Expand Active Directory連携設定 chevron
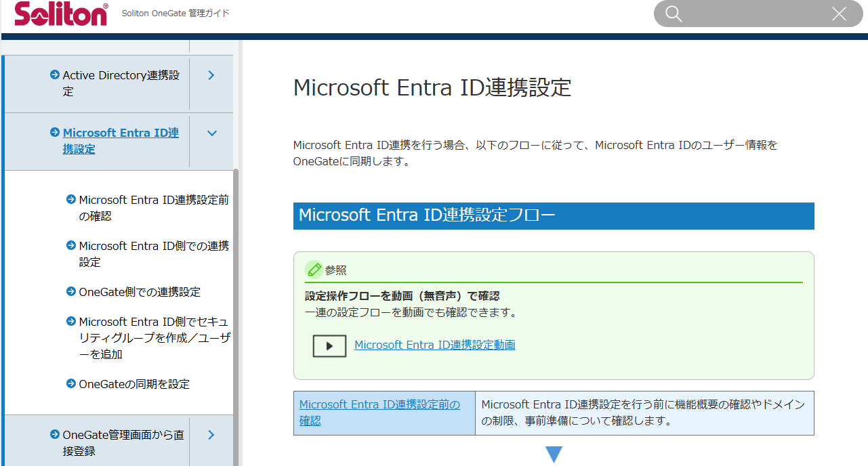This screenshot has width=868, height=466. tap(211, 75)
